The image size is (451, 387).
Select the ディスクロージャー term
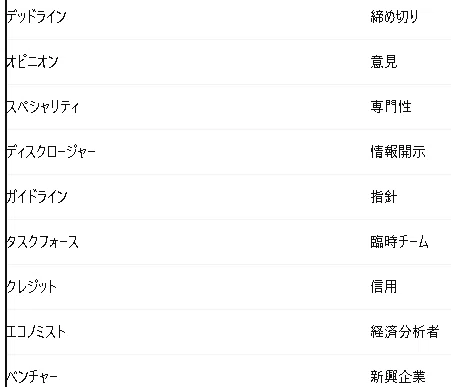coord(51,152)
